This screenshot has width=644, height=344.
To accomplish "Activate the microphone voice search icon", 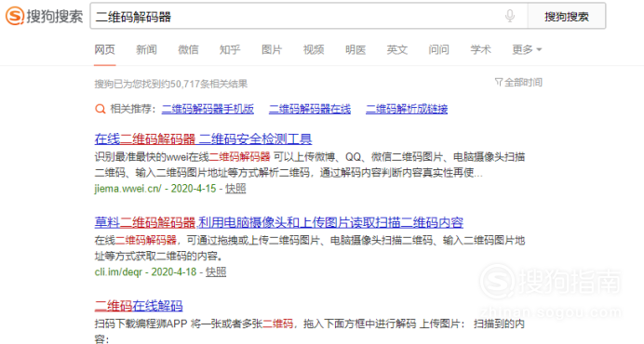I will pyautogui.click(x=510, y=16).
